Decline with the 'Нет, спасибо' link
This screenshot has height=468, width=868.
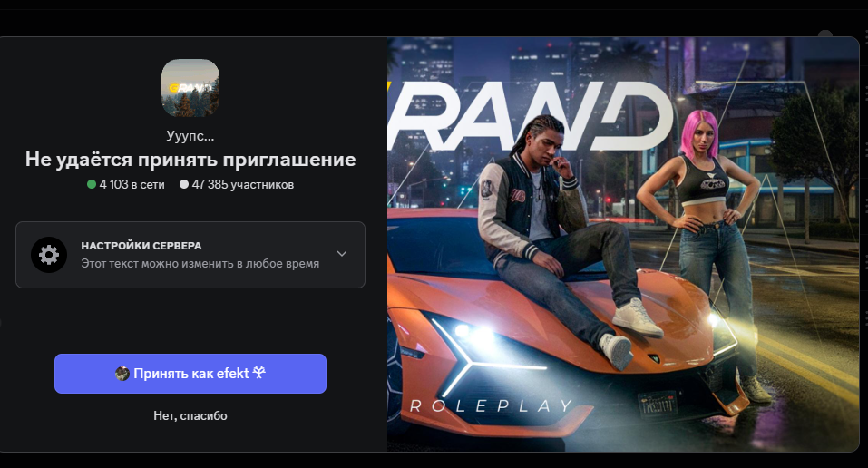[190, 416]
